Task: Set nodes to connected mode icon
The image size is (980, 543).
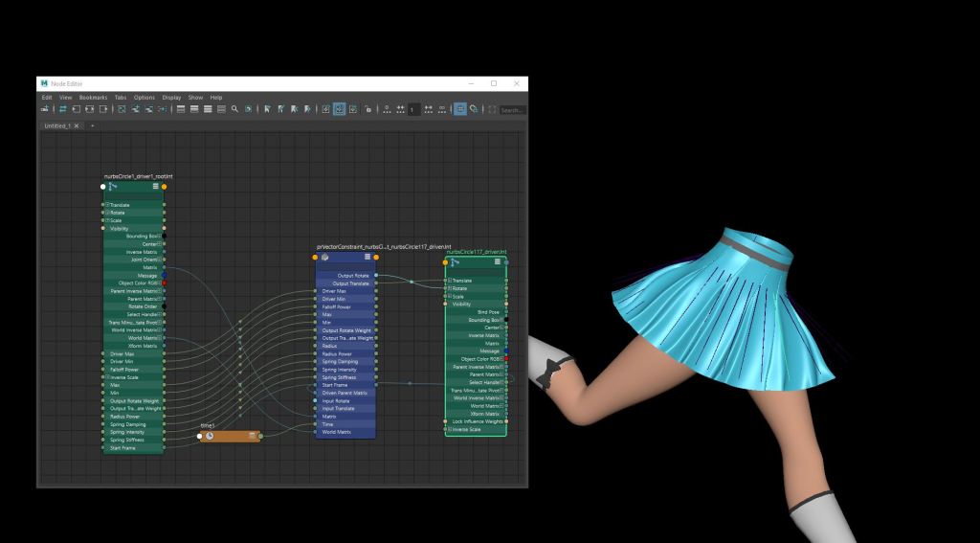Action: [x=194, y=109]
